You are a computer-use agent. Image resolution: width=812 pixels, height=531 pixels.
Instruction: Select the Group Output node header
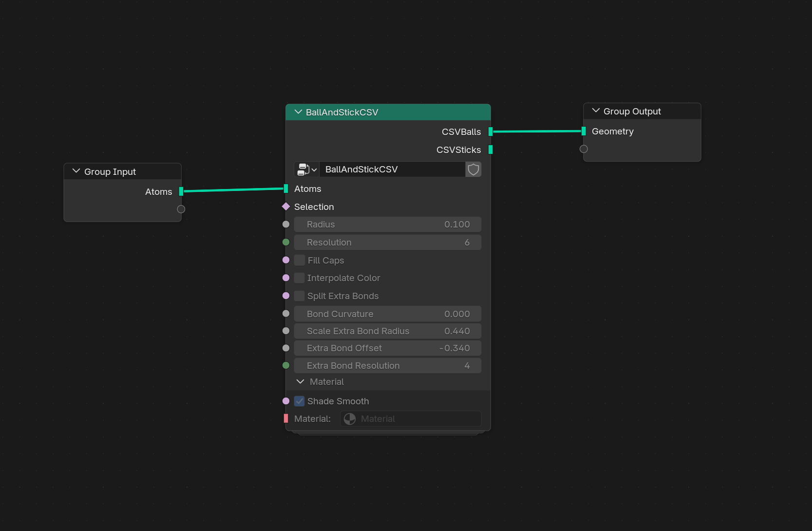point(642,111)
